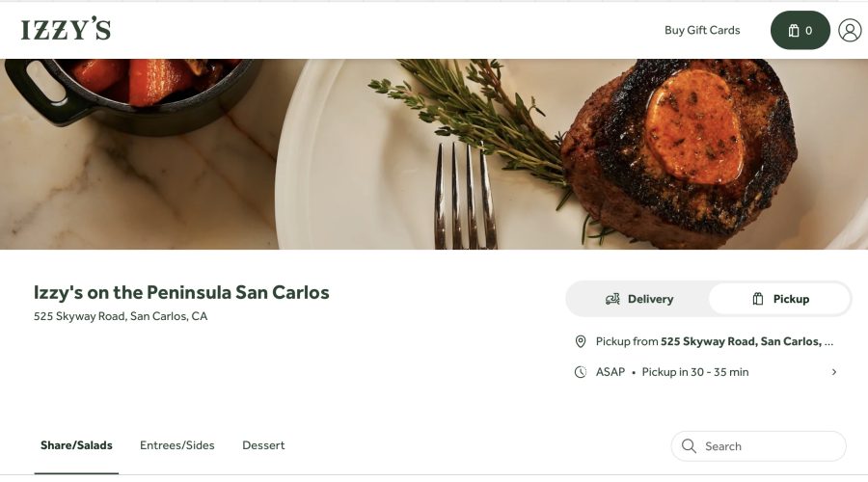The height and width of the screenshot is (482, 868).
Task: Click the location pin icon
Action: tap(581, 341)
